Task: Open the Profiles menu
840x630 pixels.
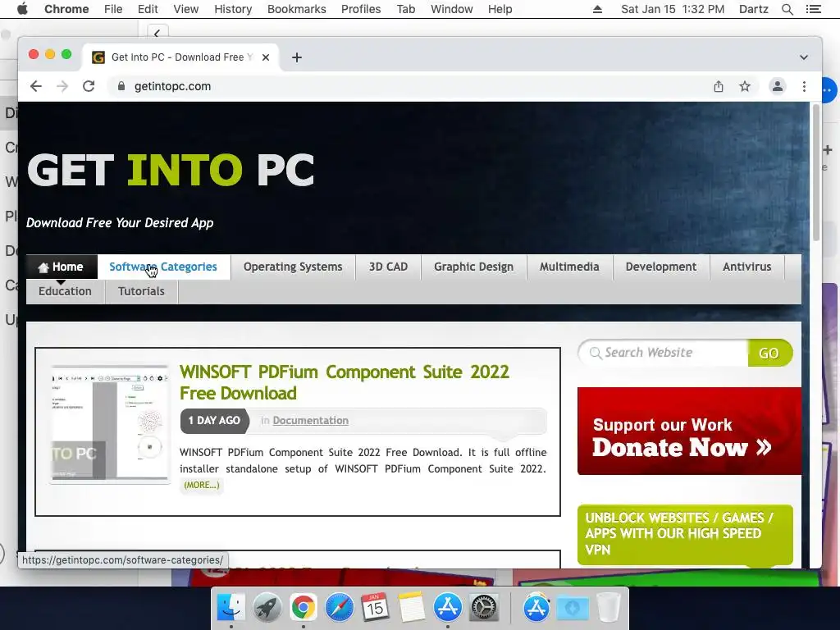Action: point(361,9)
